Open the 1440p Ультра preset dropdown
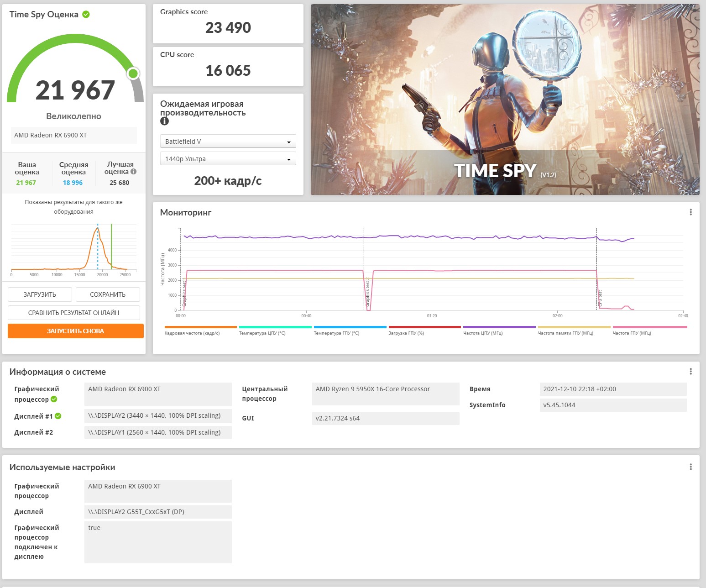The height and width of the screenshot is (588, 706). (228, 159)
